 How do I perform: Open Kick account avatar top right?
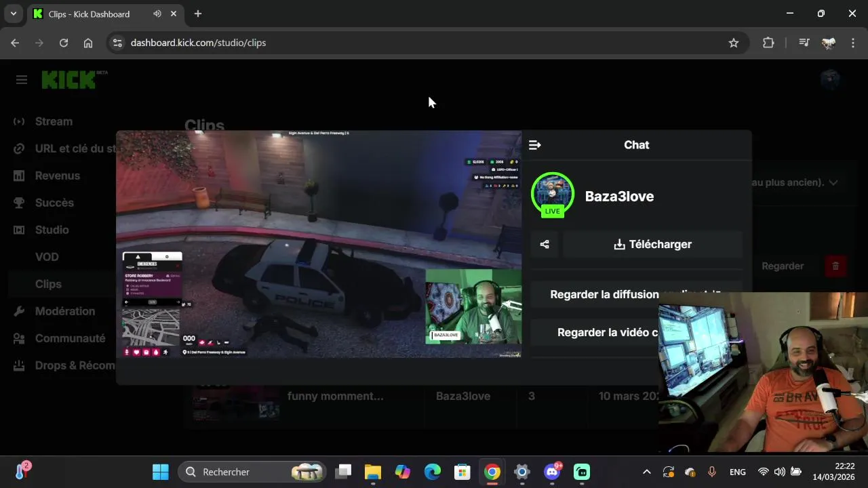coord(830,80)
